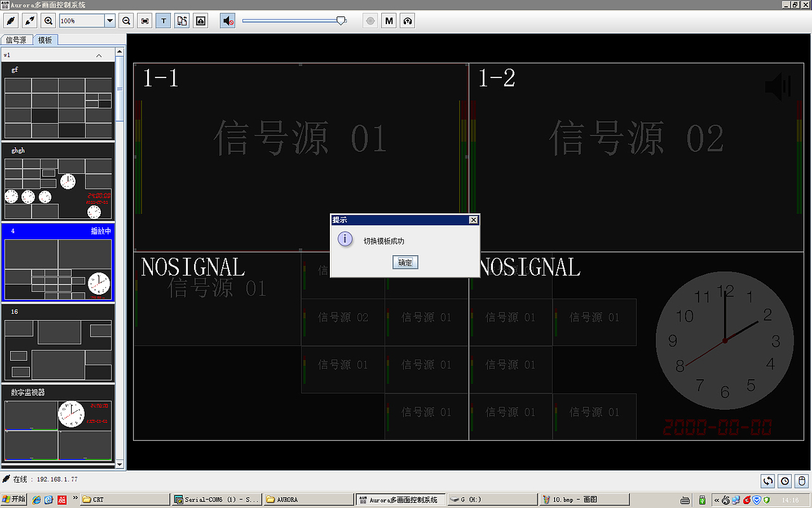Click the red 2000-00-00 date display
The width and height of the screenshot is (812, 508).
717,427
